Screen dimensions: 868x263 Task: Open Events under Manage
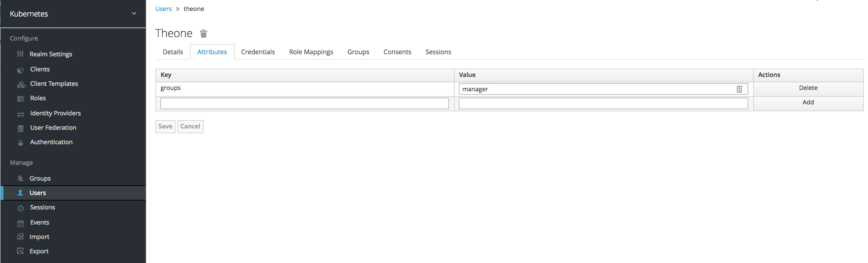tap(40, 222)
